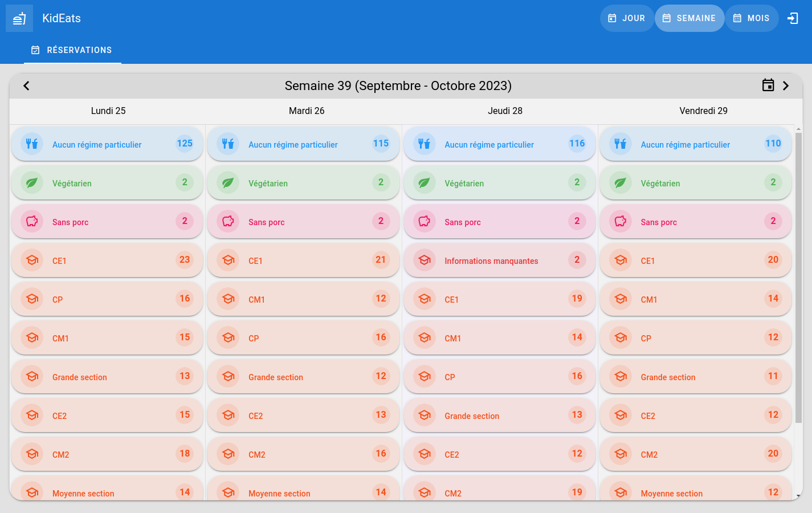
Task: Click the Mardi 26 column header
Action: pos(307,111)
